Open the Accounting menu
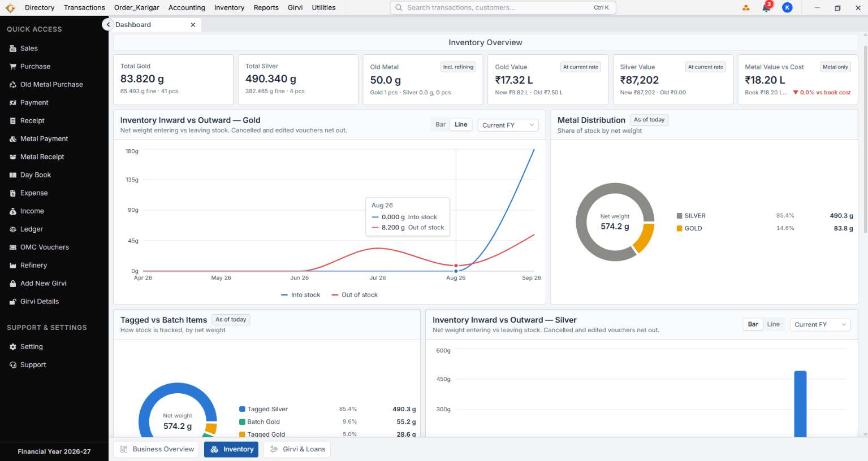 [x=187, y=8]
